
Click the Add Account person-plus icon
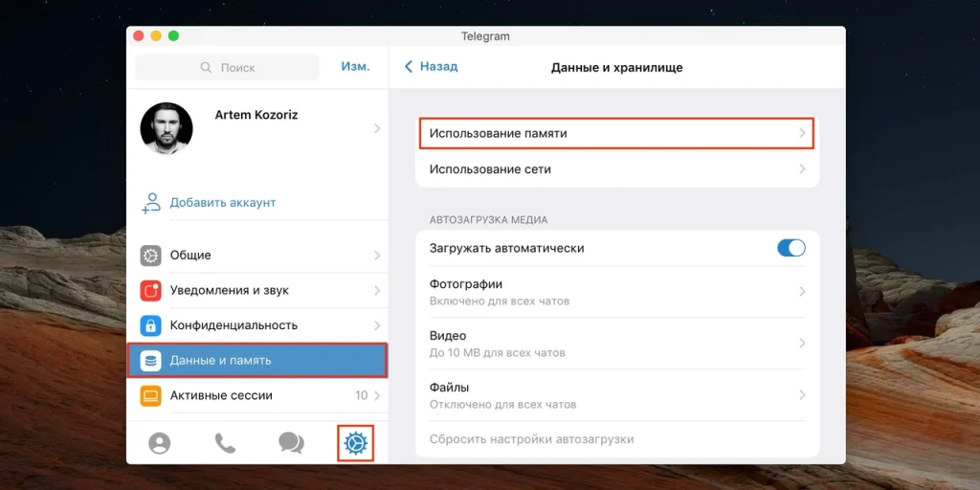pos(150,203)
